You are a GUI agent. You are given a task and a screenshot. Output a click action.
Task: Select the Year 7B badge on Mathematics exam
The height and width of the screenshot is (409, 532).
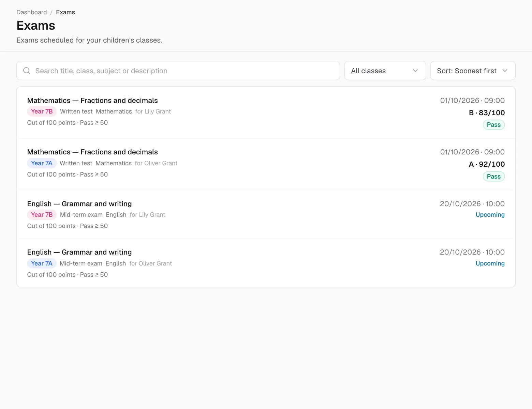pyautogui.click(x=42, y=111)
